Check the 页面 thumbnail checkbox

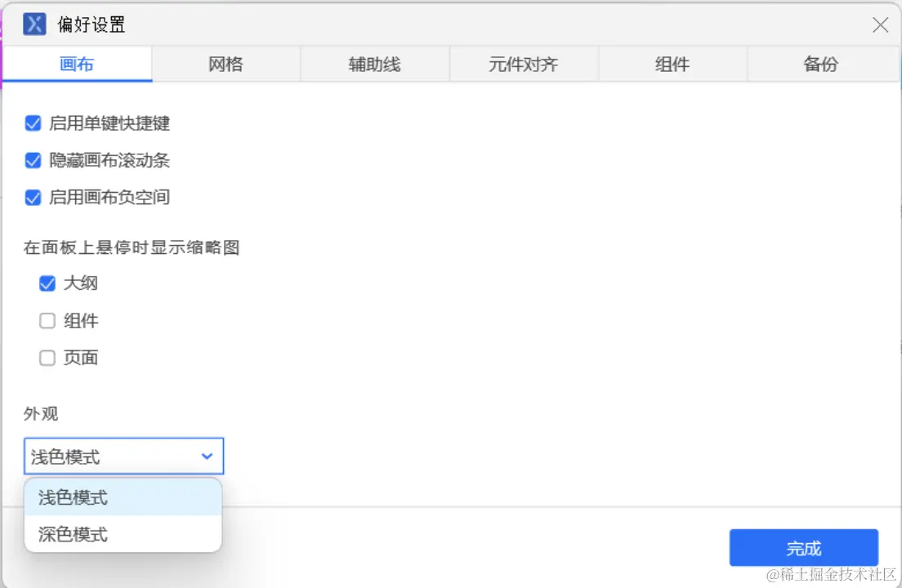pyautogui.click(x=47, y=358)
